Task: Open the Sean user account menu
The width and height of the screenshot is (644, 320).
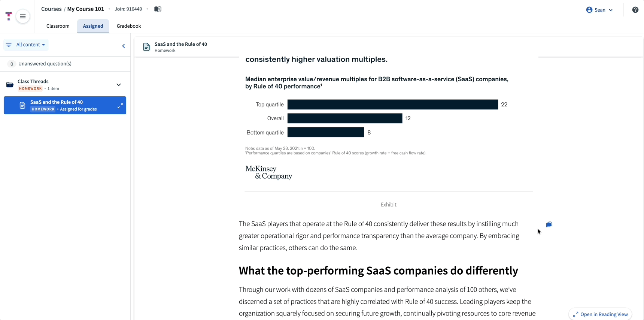Action: click(x=599, y=10)
